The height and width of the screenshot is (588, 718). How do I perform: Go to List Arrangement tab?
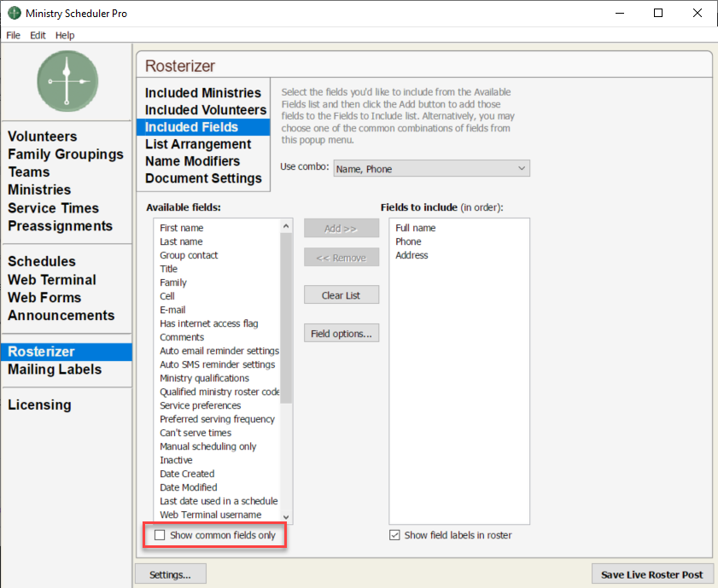pyautogui.click(x=203, y=144)
